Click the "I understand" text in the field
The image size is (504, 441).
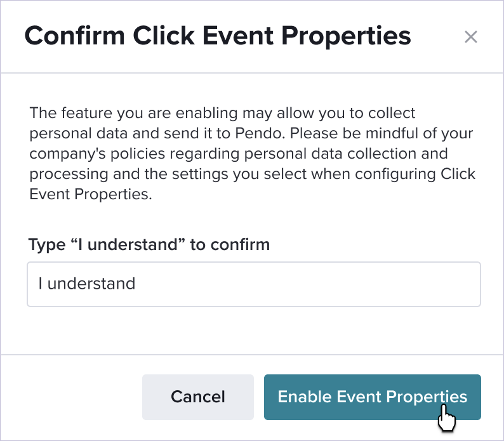point(87,283)
